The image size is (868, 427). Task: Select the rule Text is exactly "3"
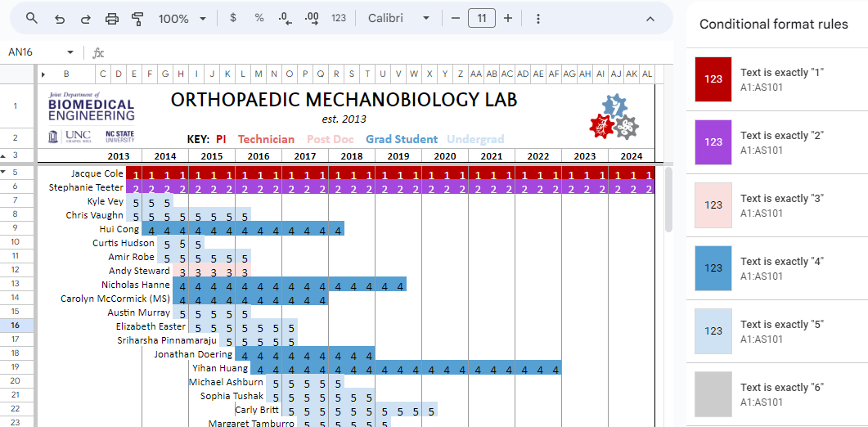(777, 205)
